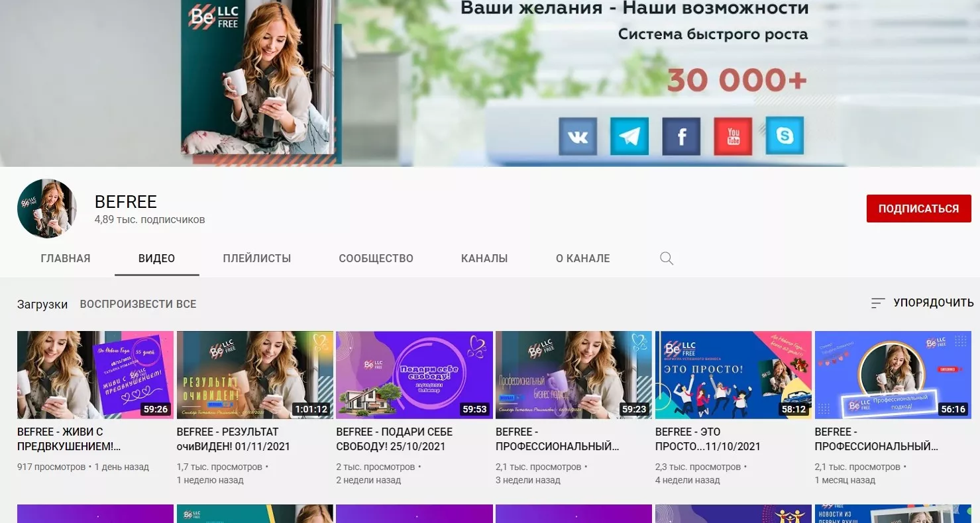Click the title ЭТО ПРОСТО...11/10/2021
Viewport: 980px width, 523px height.
[x=708, y=439]
